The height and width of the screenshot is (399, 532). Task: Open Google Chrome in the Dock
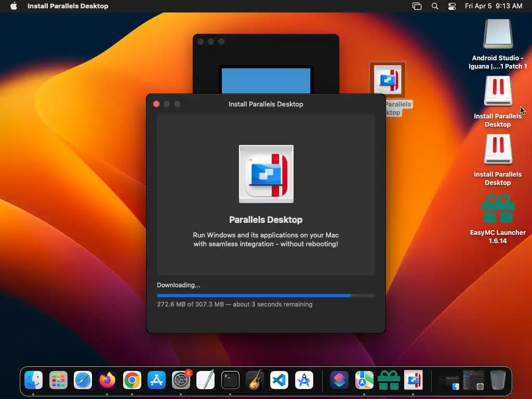(132, 380)
